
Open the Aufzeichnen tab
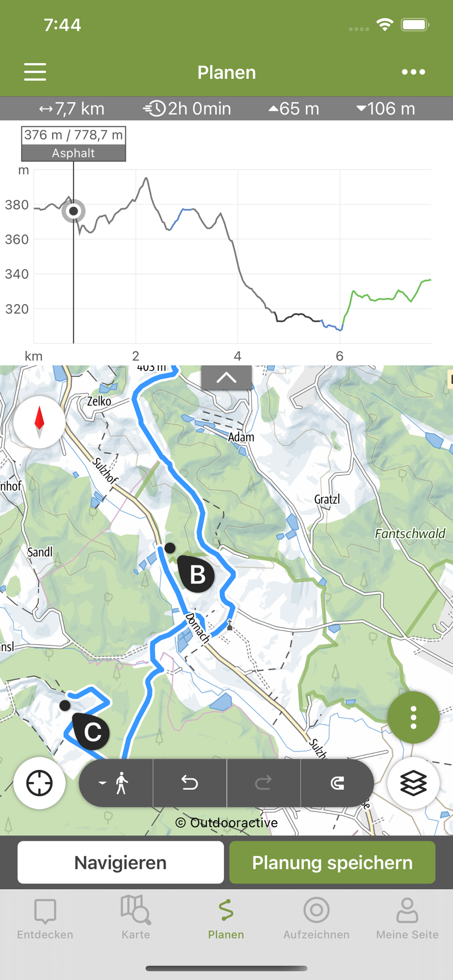click(316, 919)
